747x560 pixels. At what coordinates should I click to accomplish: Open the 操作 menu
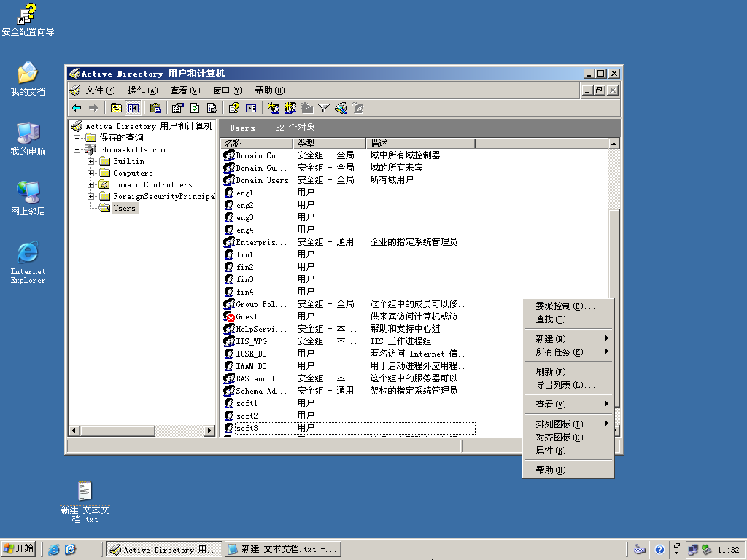(142, 90)
